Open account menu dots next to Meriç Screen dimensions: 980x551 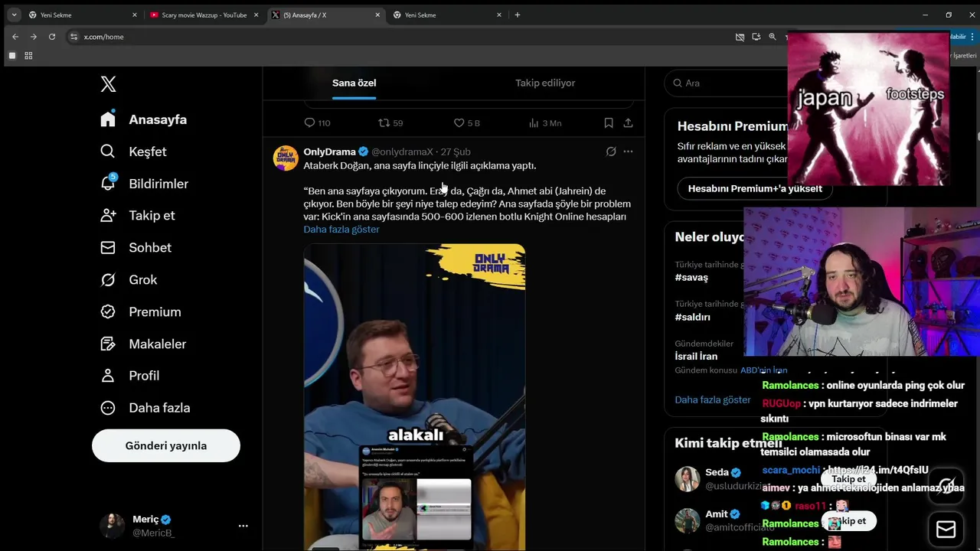(x=243, y=526)
